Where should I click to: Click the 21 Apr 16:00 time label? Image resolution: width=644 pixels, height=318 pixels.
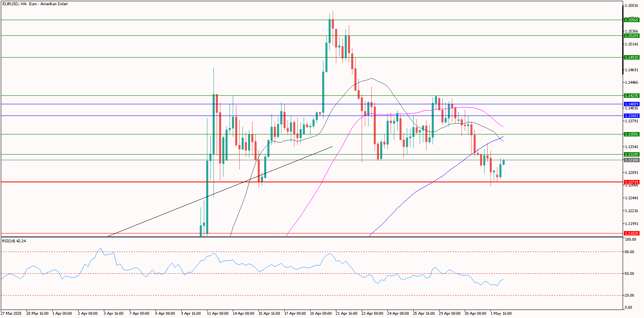pyautogui.click(x=346, y=314)
